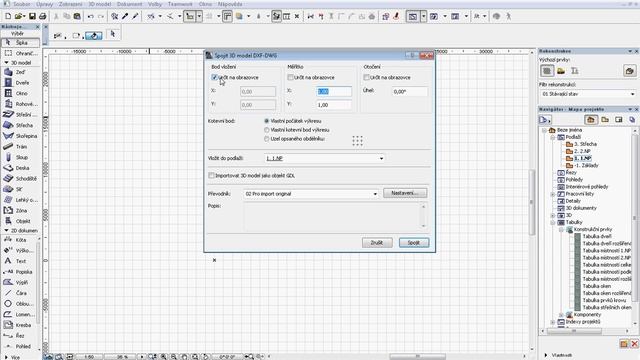The image size is (640, 360).
Task: Open the Úpravy menu
Action: [44, 4]
